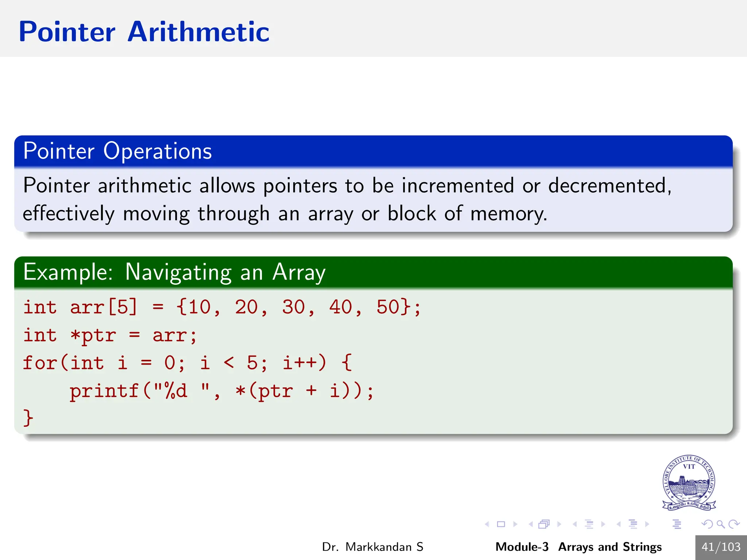747x560 pixels.
Task: Click the Dr. Markkandan S author footer
Action: point(372,547)
